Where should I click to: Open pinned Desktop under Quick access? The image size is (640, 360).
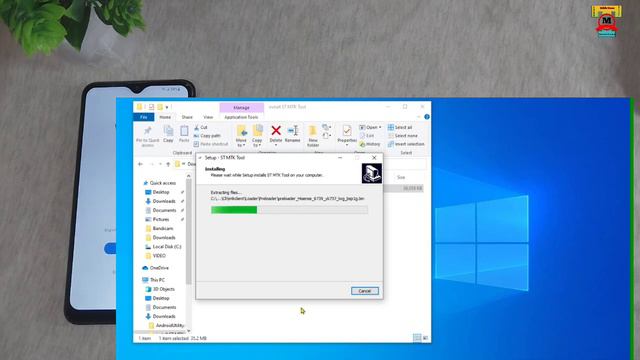(x=158, y=192)
